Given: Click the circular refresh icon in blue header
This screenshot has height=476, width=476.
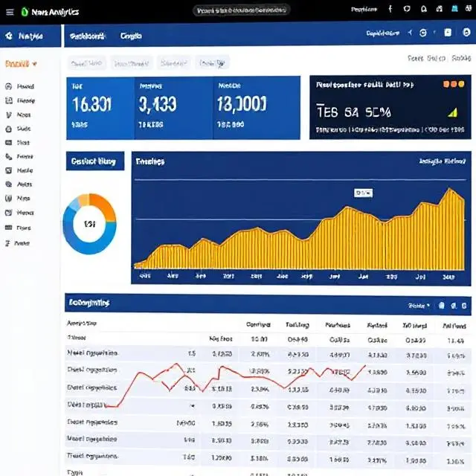Looking at the screenshot, I should [423, 33].
